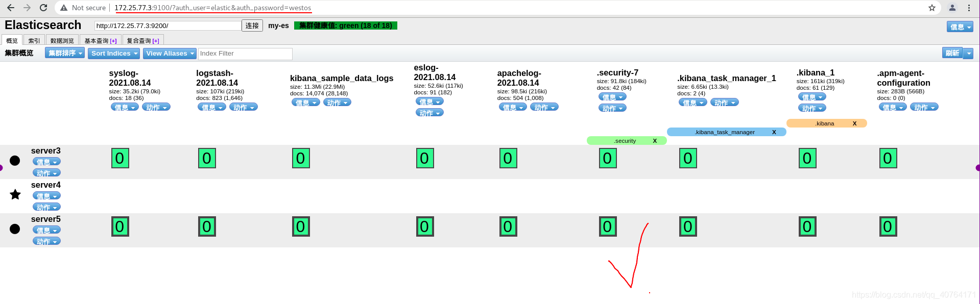Open the Sort Indices dropdown
The height and width of the screenshot is (304, 980).
[114, 53]
